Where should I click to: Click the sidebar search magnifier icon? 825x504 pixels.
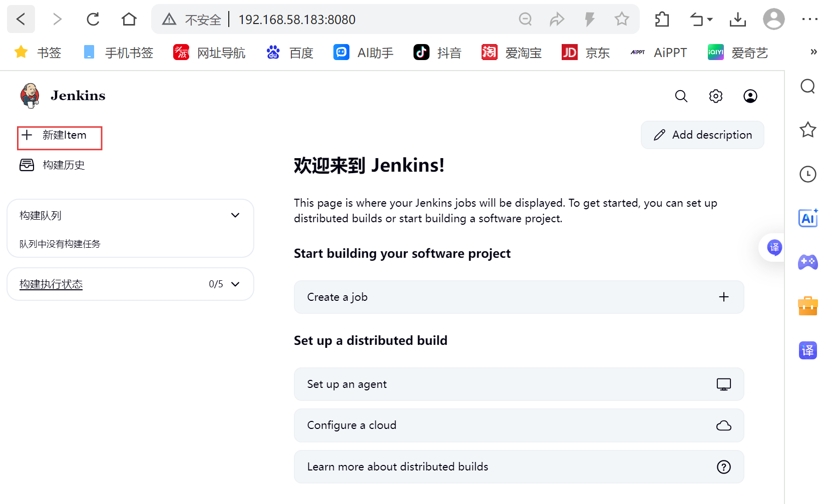[x=808, y=86]
